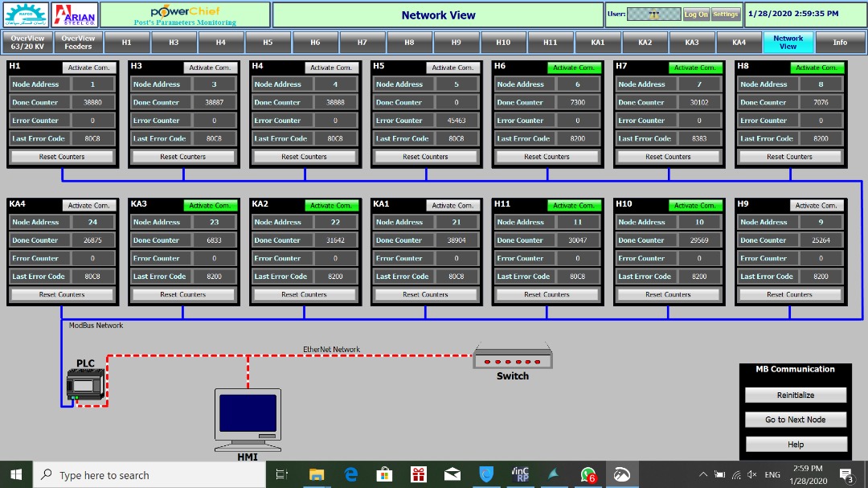Open WinCC RT app from taskbar
The image size is (868, 488).
520,474
